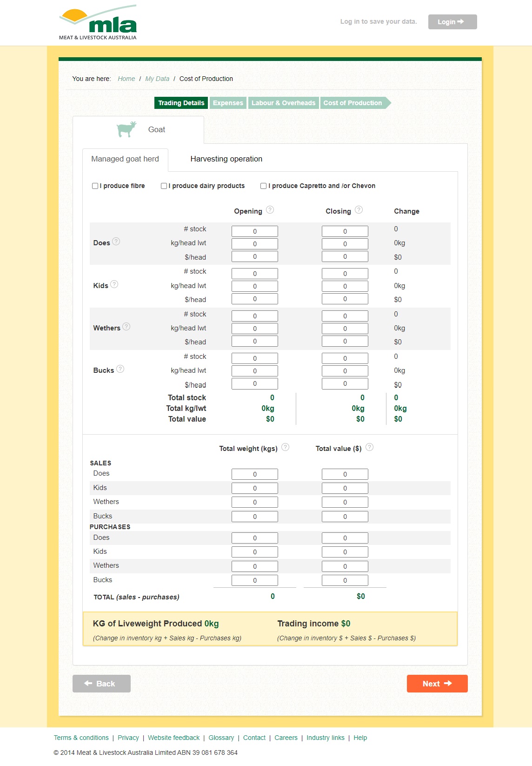This screenshot has height=766, width=532.
Task: Click the Login button
Action: pos(452,22)
